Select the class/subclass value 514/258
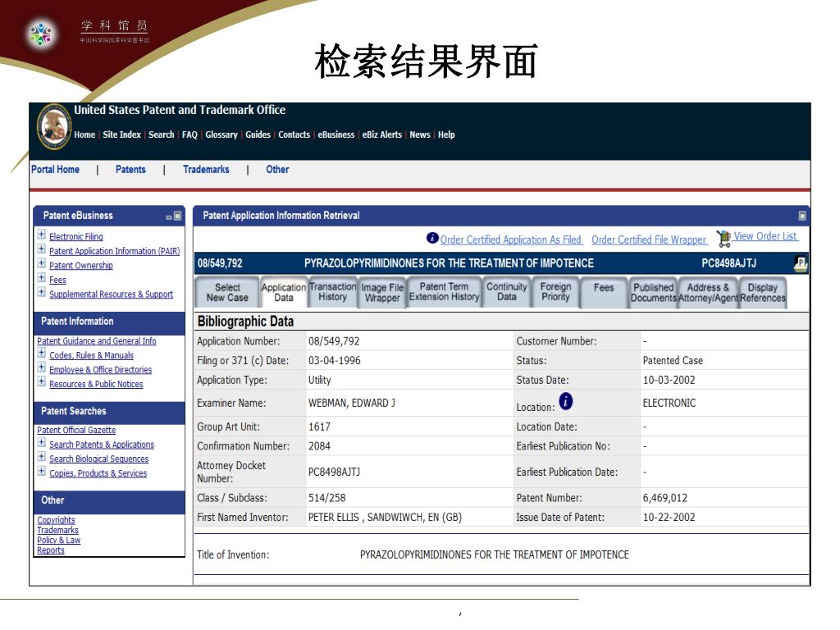The width and height of the screenshot is (840, 630). tap(326, 498)
